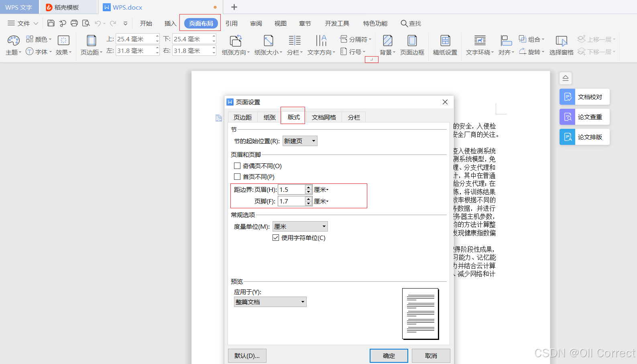Image resolution: width=637 pixels, height=364 pixels.
Task: Click the page layout preview thumbnail
Action: tap(421, 314)
